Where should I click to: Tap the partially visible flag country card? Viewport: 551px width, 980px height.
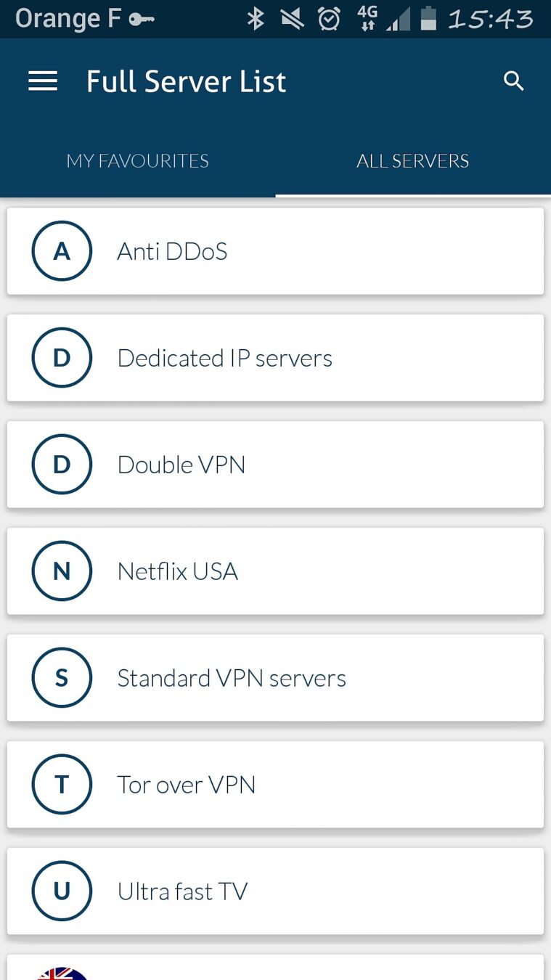tap(276, 968)
